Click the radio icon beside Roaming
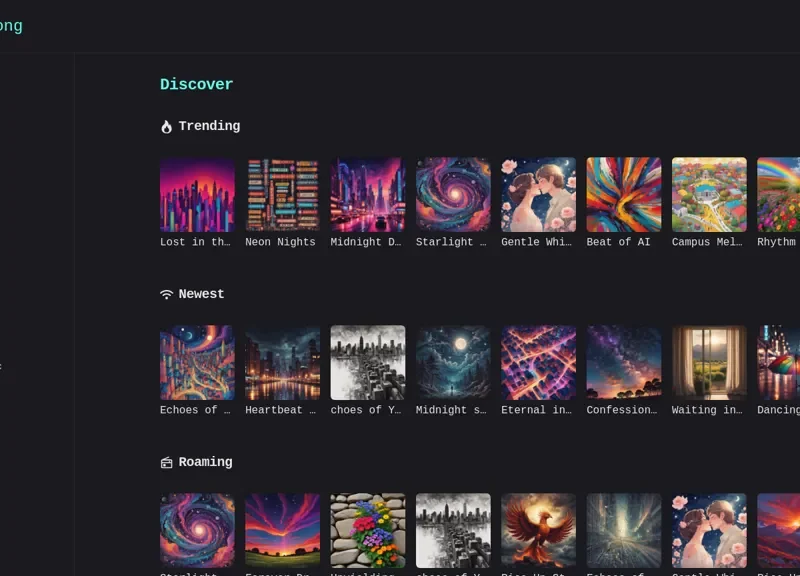This screenshot has width=800, height=576. pyautogui.click(x=166, y=463)
